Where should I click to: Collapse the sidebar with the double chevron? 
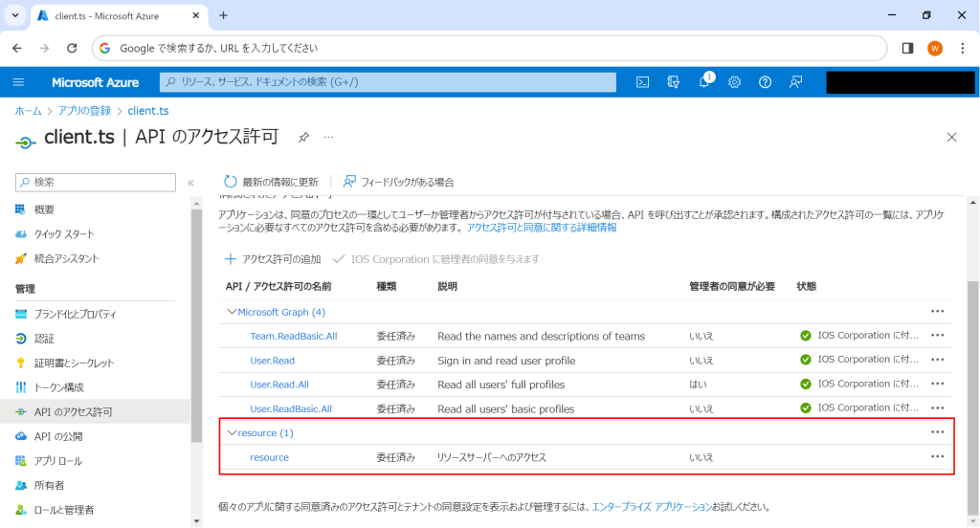click(190, 183)
